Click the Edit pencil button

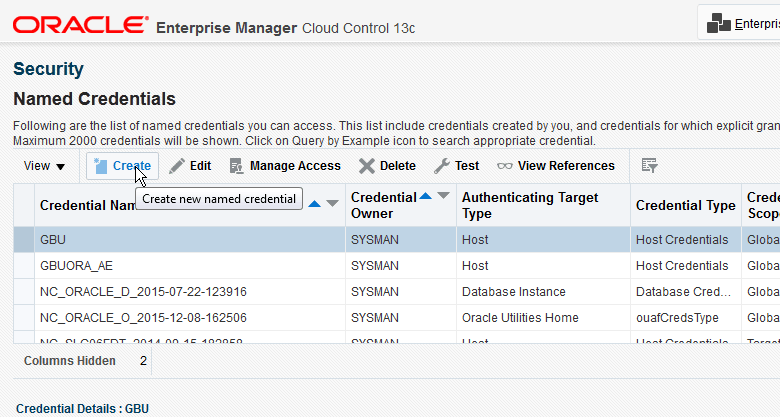(x=190, y=166)
